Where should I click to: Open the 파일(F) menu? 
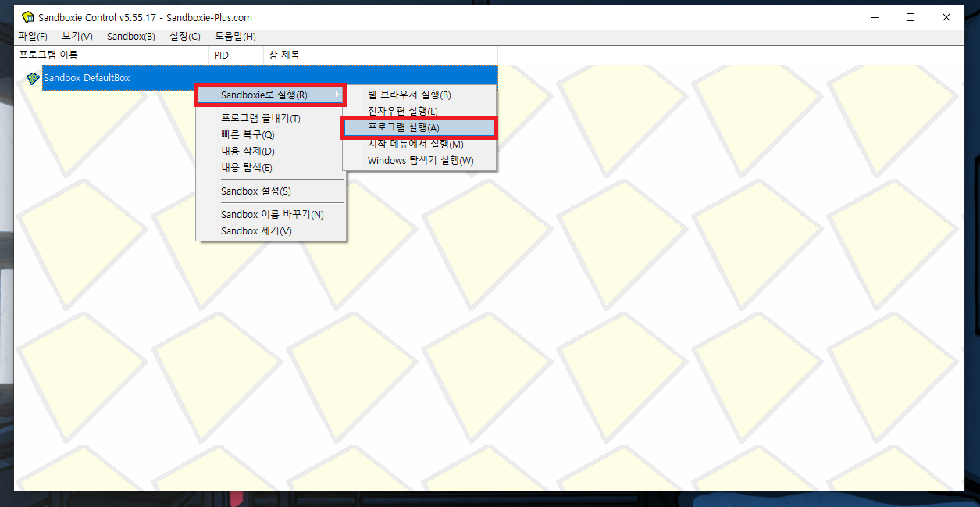pyautogui.click(x=33, y=37)
